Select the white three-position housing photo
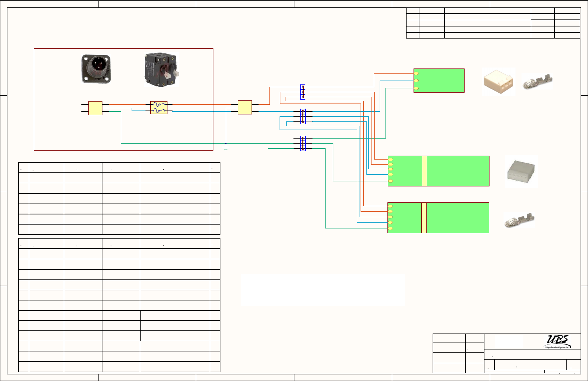 498,82
